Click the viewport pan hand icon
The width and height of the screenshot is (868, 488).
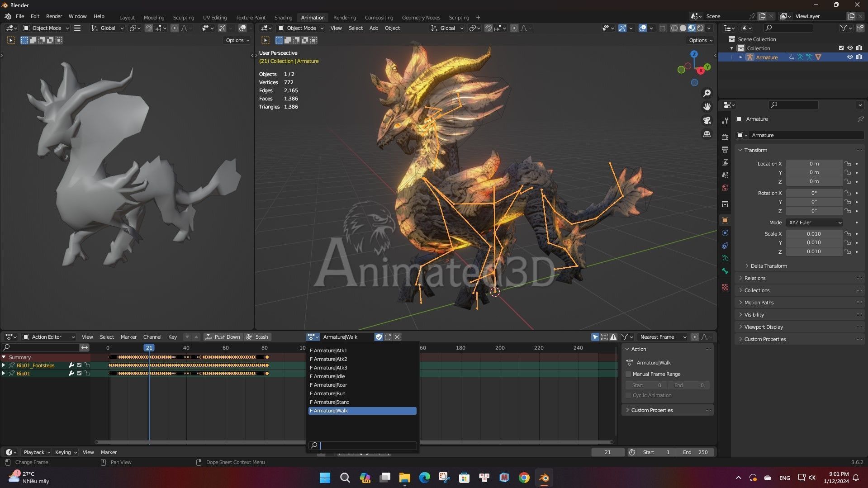click(707, 107)
